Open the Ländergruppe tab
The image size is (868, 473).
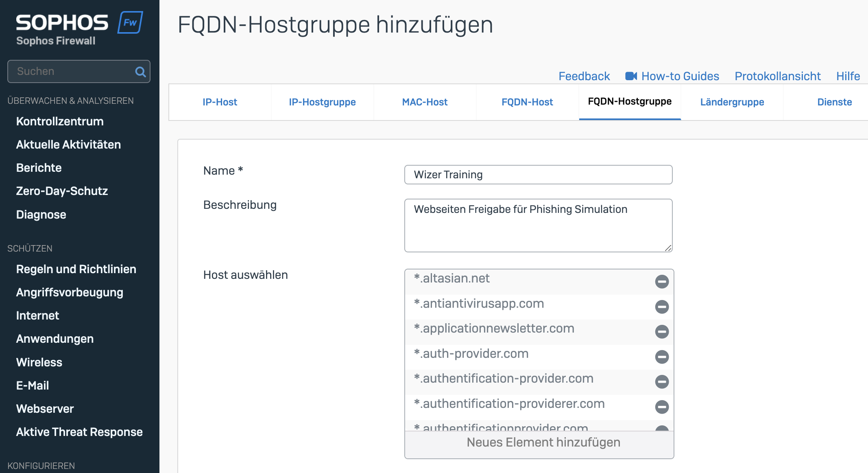click(732, 102)
